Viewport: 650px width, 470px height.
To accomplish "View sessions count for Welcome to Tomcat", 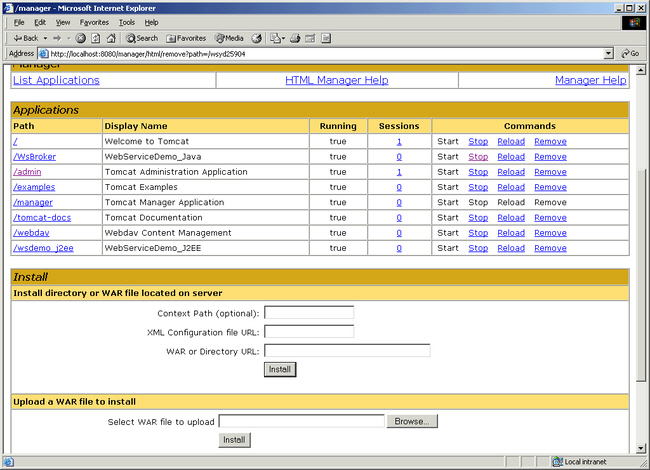I will 399,141.
